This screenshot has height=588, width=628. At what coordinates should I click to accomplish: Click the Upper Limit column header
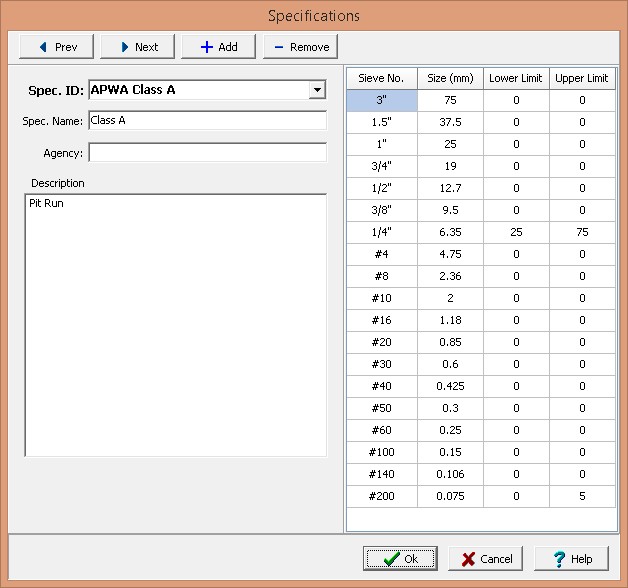pos(582,78)
